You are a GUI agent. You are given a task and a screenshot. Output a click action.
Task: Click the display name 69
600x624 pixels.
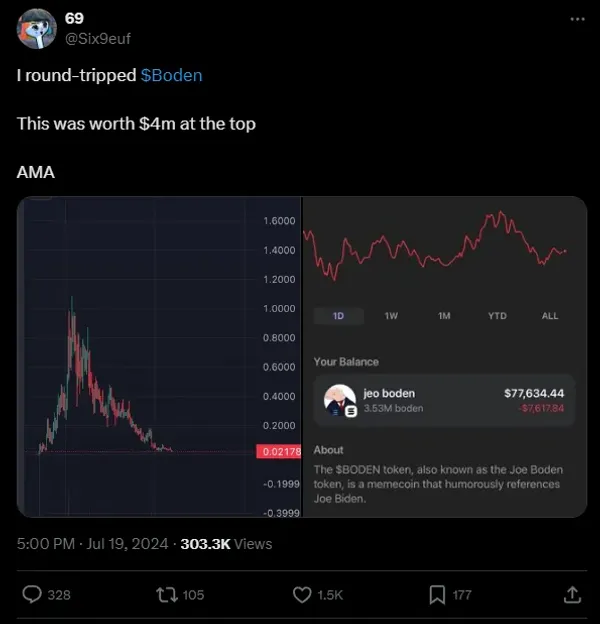(74, 19)
